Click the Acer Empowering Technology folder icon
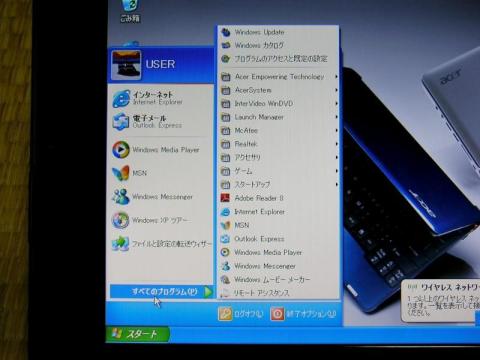 tap(226, 77)
